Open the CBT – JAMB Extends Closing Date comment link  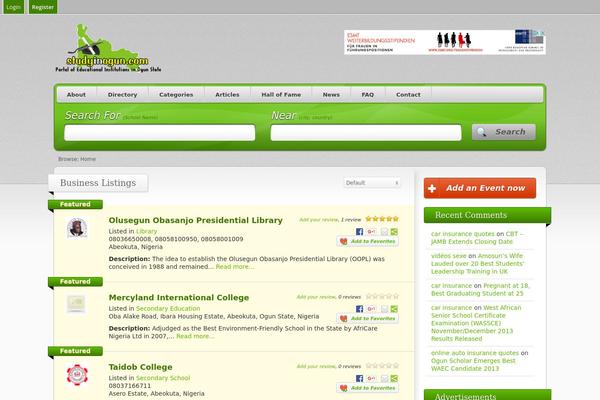(x=477, y=238)
